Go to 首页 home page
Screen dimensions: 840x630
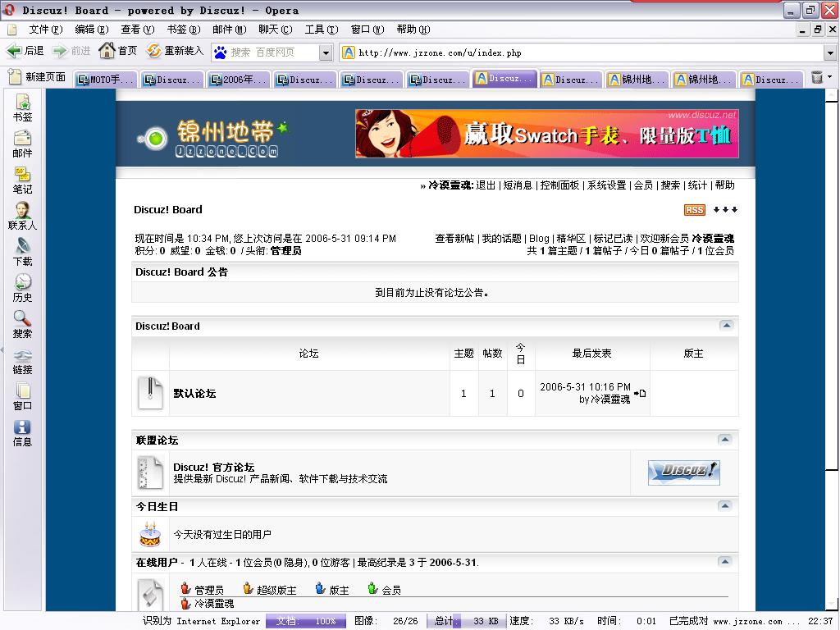[118, 51]
